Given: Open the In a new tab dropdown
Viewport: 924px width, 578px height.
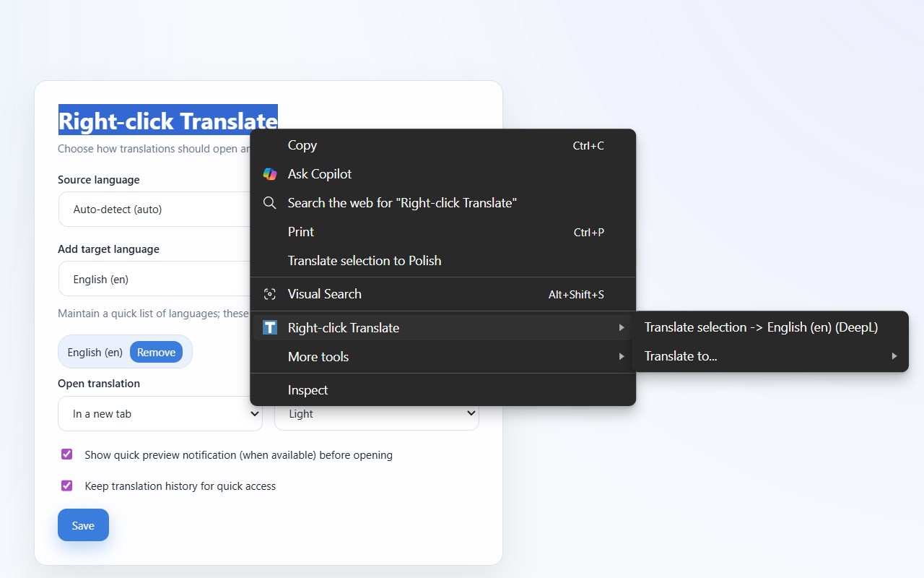Looking at the screenshot, I should (x=160, y=413).
